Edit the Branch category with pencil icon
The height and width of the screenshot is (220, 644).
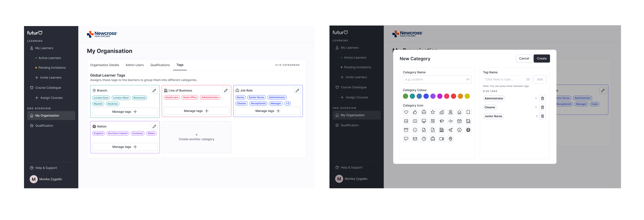point(154,91)
